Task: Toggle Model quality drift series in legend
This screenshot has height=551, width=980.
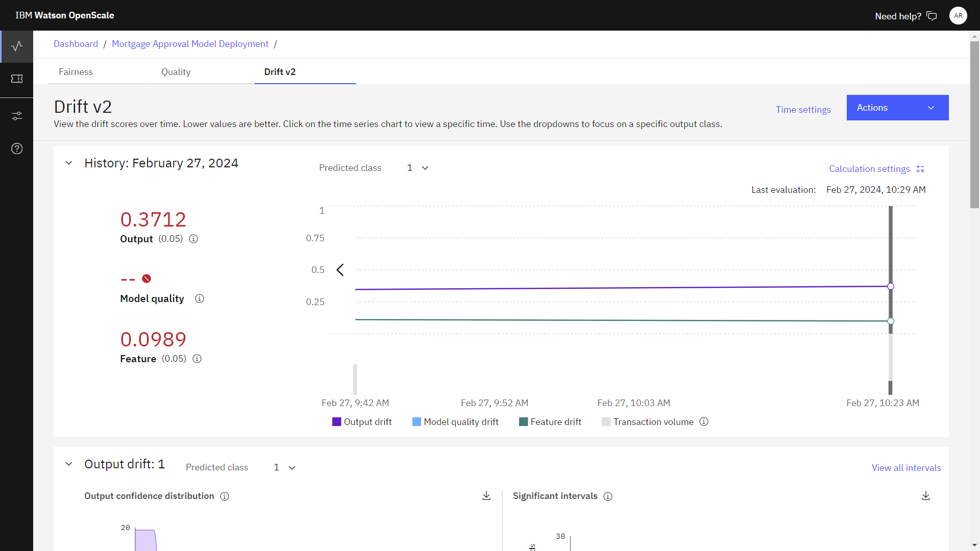Action: point(455,422)
